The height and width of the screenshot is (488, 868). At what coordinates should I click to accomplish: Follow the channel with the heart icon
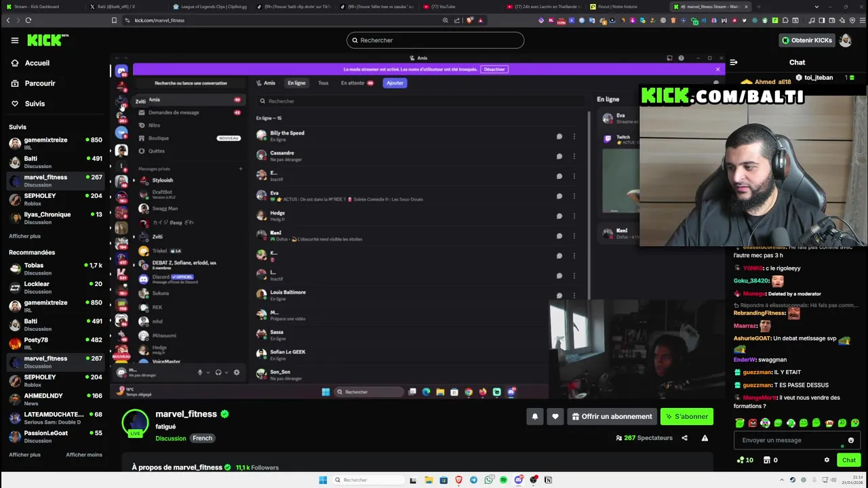[555, 417]
